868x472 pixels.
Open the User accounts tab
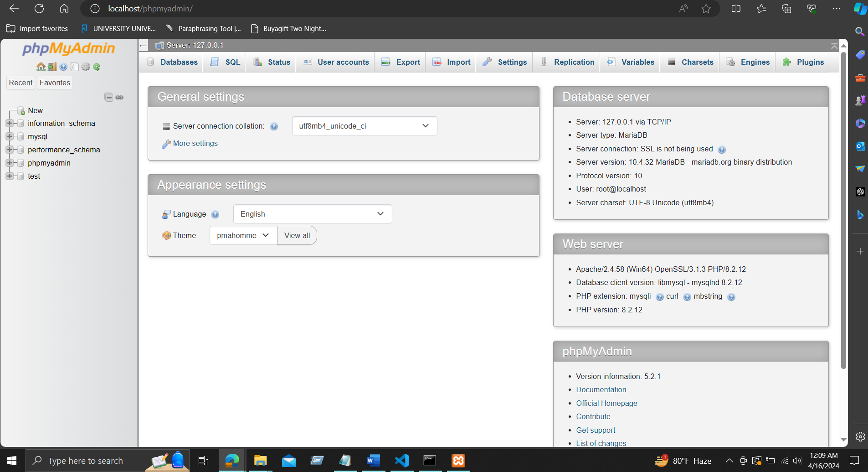336,62
